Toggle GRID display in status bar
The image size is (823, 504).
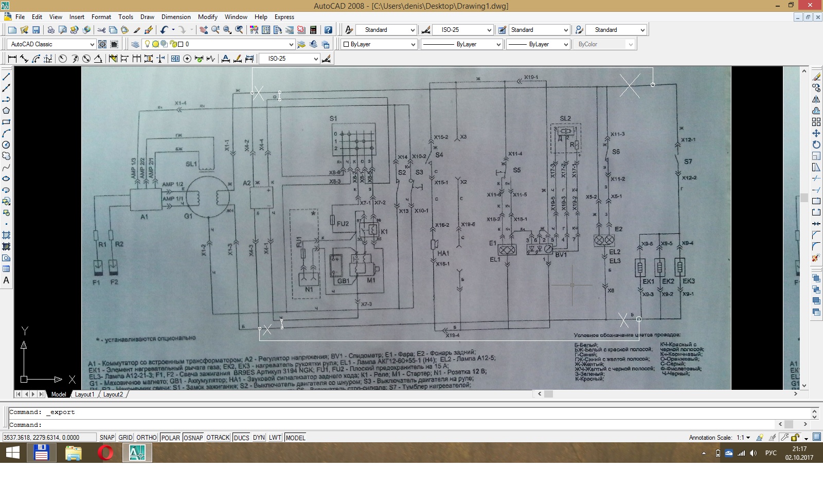click(126, 438)
